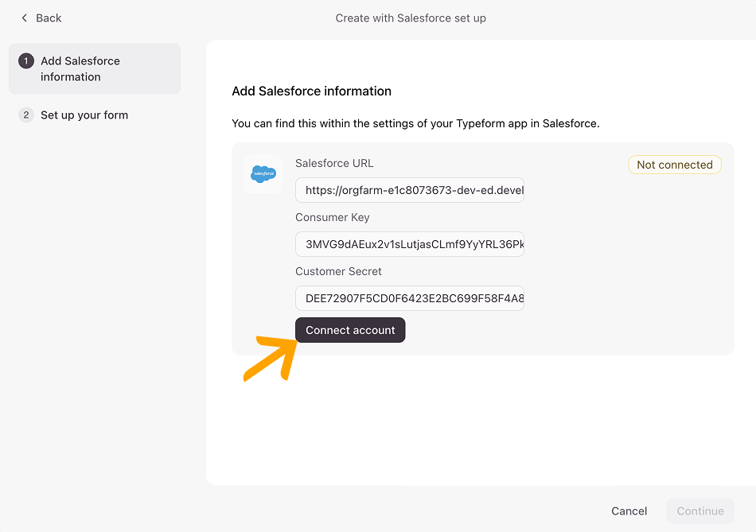Viewport: 756px width, 532px height.
Task: Click the back arrow chevron icon
Action: [25, 17]
